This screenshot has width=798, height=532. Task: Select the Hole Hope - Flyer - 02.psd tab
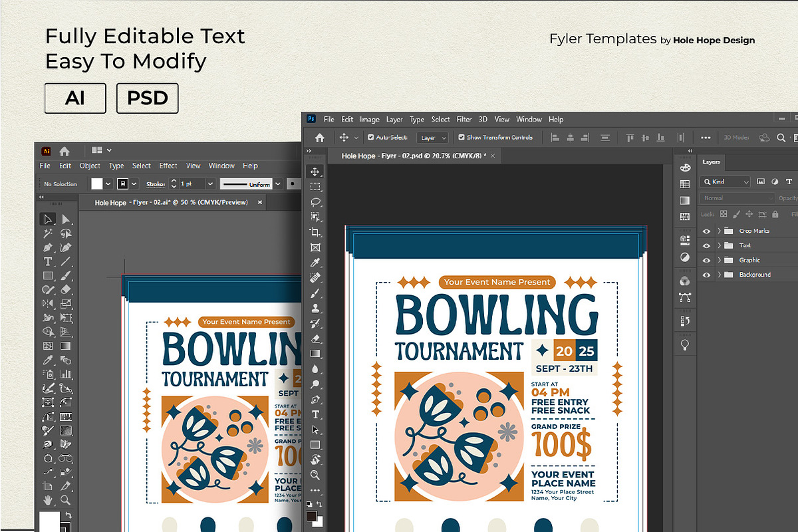(413, 156)
